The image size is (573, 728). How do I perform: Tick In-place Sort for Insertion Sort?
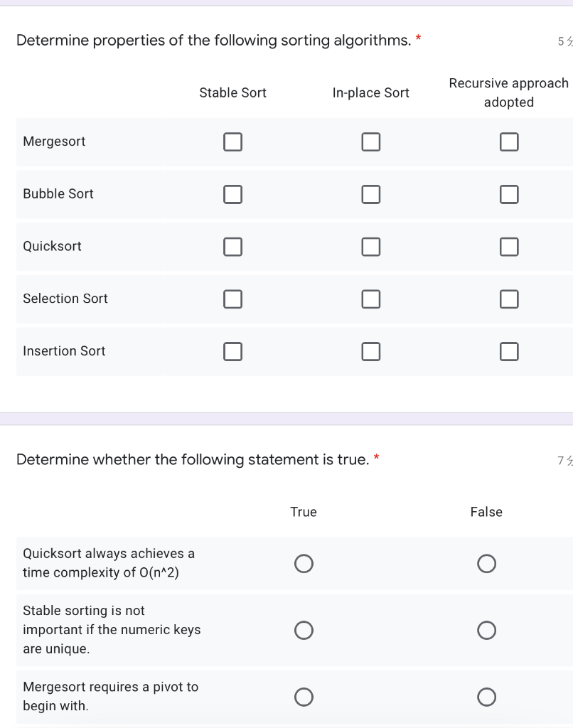pos(370,351)
